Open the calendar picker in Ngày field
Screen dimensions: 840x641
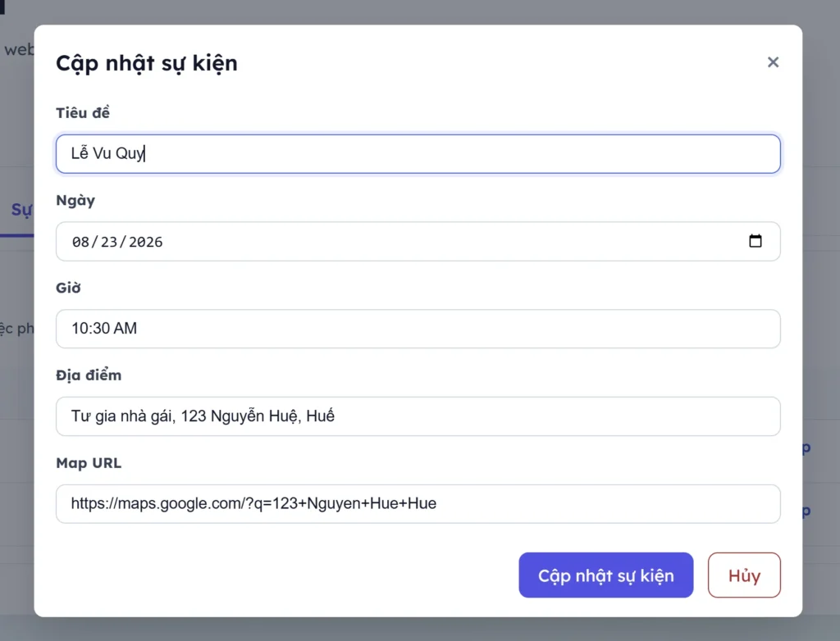pos(756,241)
